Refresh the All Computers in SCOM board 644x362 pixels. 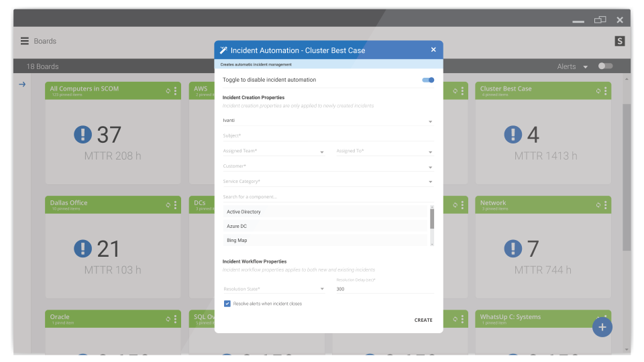pos(168,90)
